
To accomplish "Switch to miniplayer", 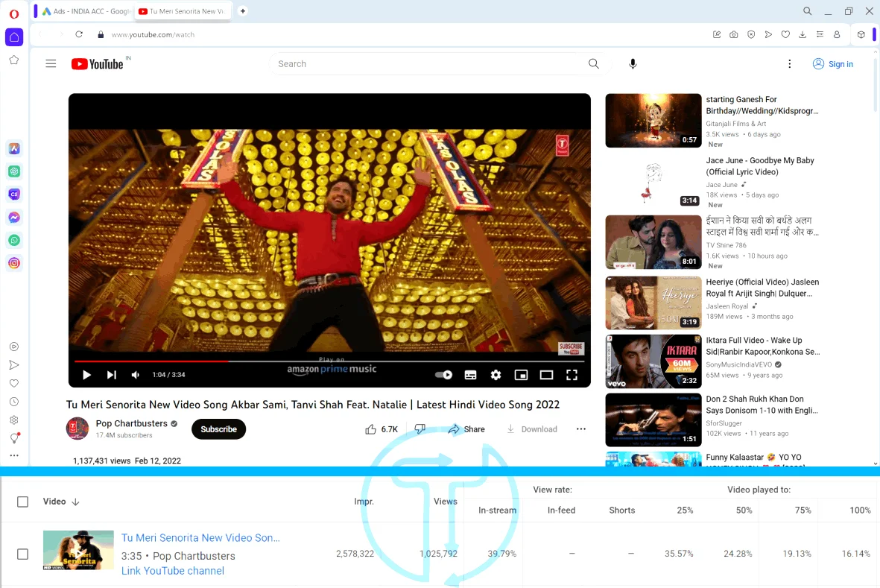I will 521,375.
